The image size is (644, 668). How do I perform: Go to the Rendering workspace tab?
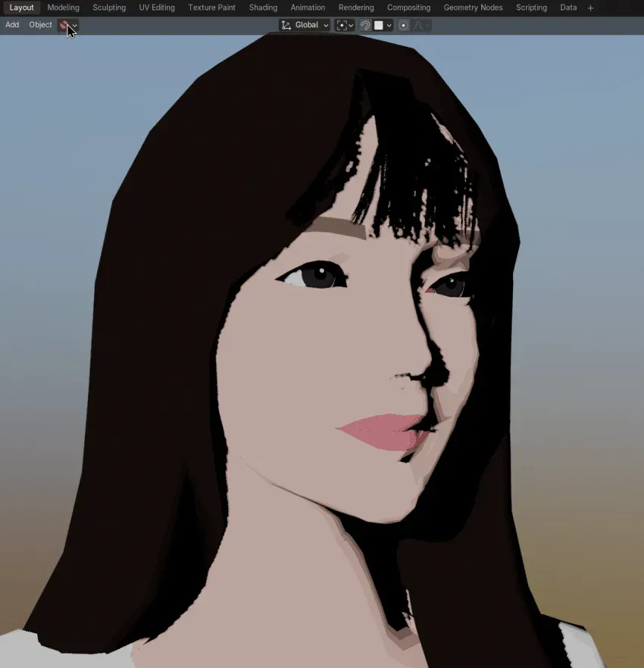point(356,8)
